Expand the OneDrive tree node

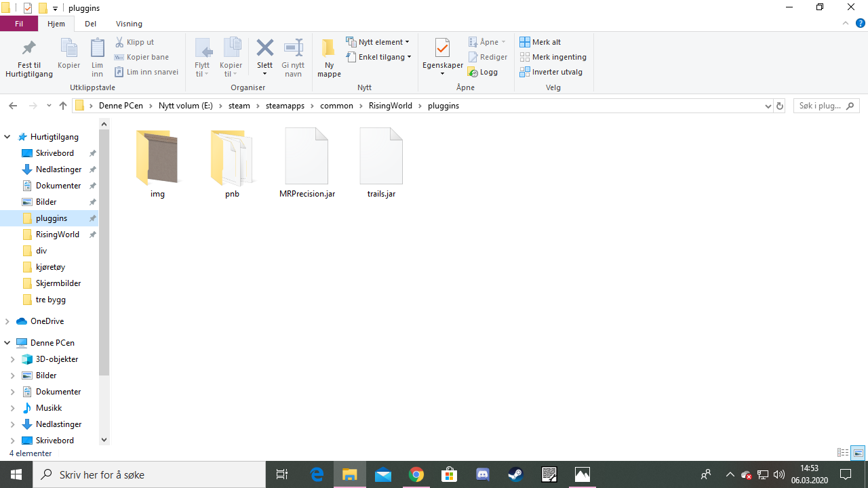(7, 321)
